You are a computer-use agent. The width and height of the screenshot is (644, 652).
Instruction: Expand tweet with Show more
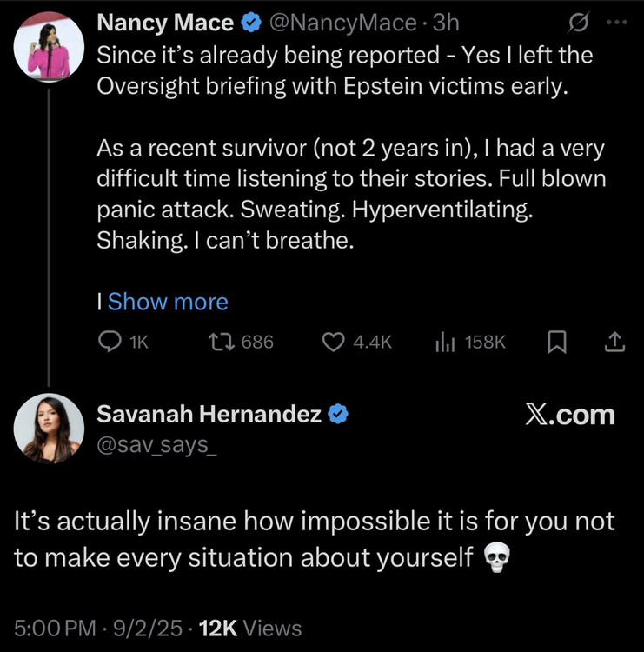click(x=168, y=302)
